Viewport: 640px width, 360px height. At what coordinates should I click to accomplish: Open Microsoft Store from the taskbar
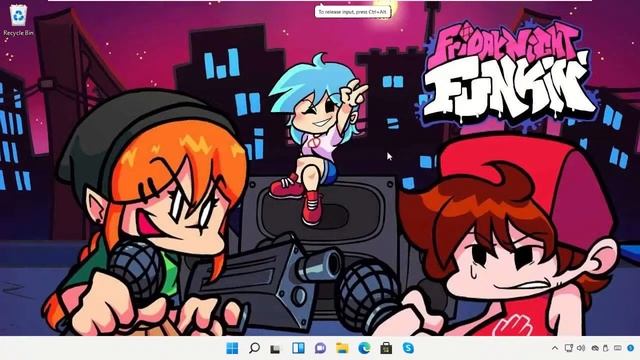point(386,348)
